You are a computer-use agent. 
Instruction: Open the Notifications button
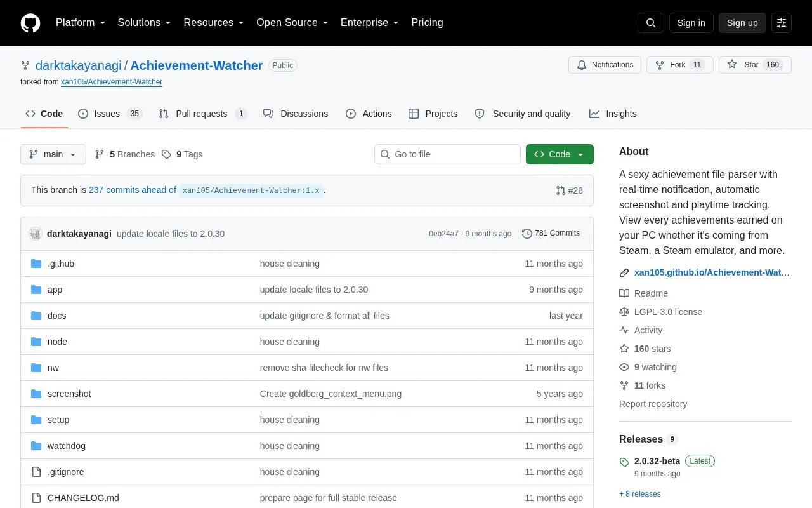605,65
